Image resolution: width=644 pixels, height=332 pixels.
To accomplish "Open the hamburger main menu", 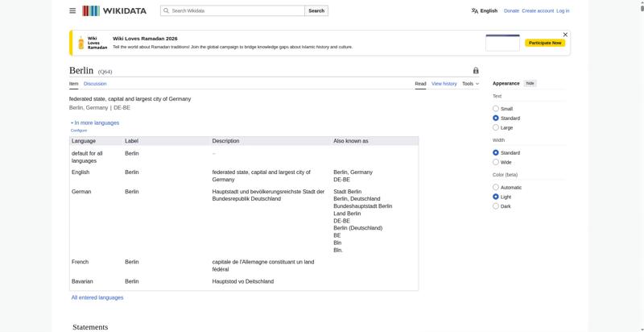I will pyautogui.click(x=72, y=10).
